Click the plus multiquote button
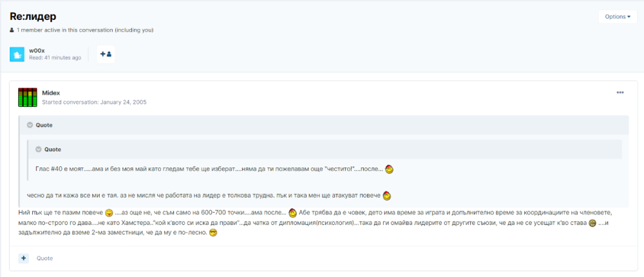 click(24, 258)
